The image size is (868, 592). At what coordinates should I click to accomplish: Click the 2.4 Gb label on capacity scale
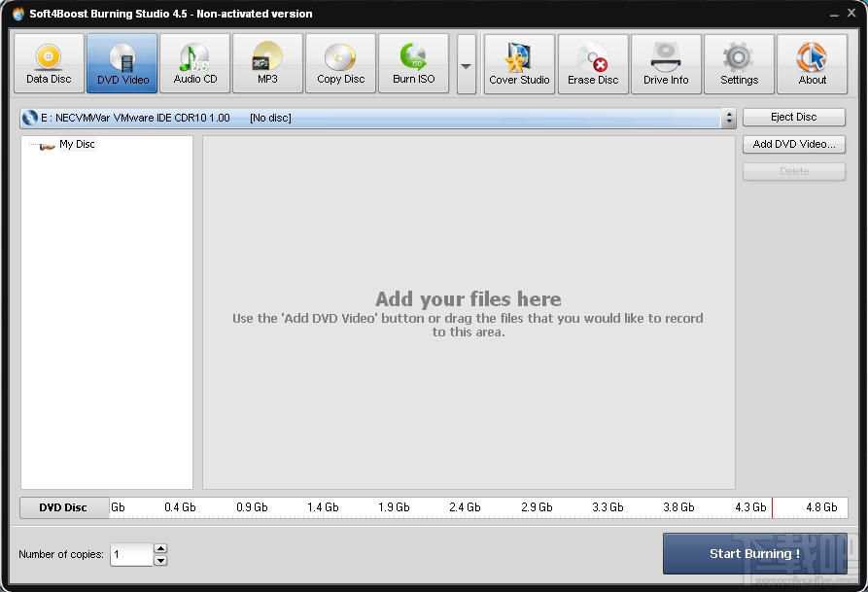(465, 507)
